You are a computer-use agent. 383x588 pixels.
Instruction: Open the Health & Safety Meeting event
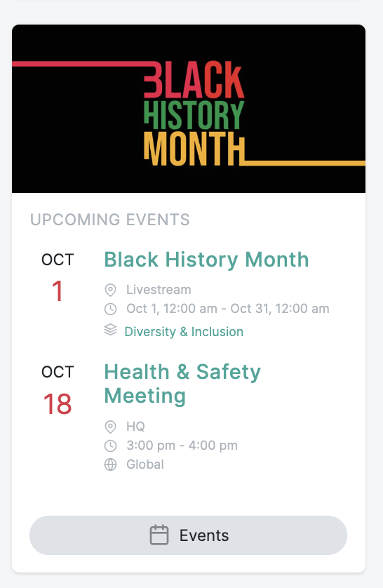(182, 384)
